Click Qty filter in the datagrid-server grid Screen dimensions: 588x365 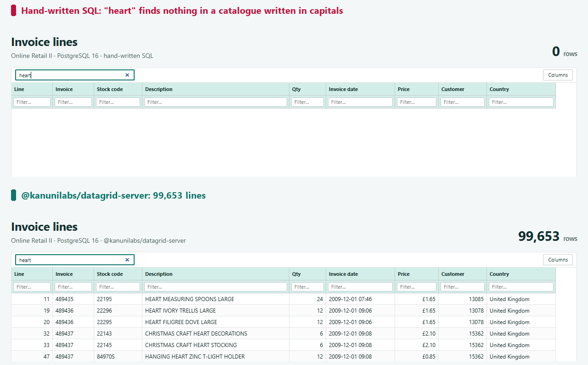(x=308, y=287)
